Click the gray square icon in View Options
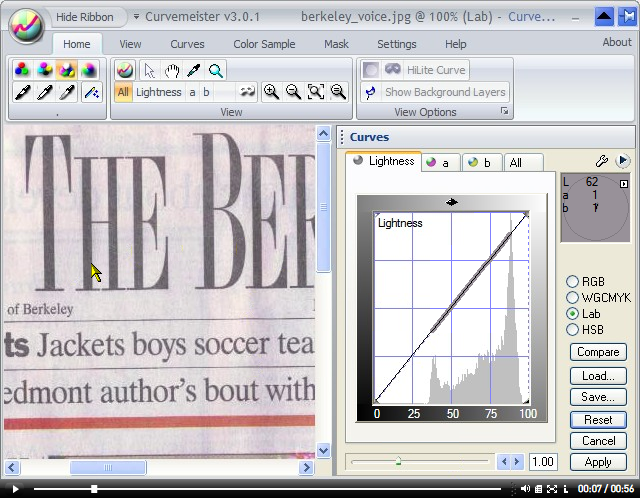This screenshot has width=640, height=498. (371, 70)
